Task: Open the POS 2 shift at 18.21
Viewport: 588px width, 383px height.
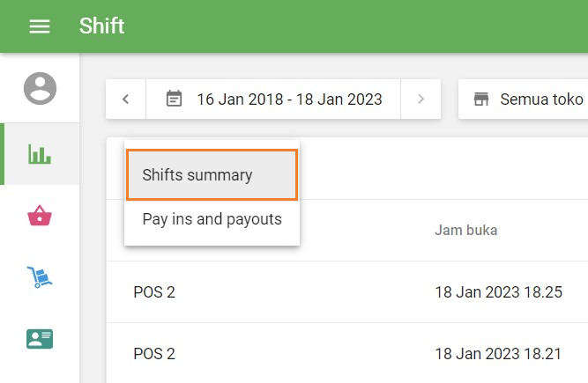Action: pos(154,354)
